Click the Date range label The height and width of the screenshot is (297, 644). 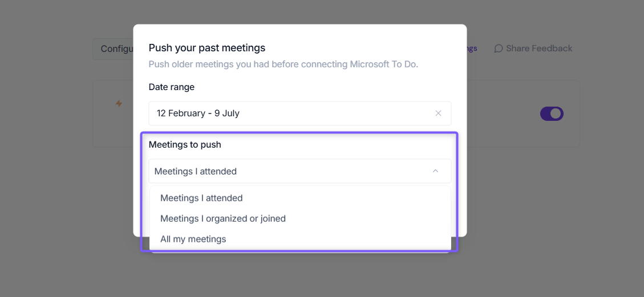[171, 87]
